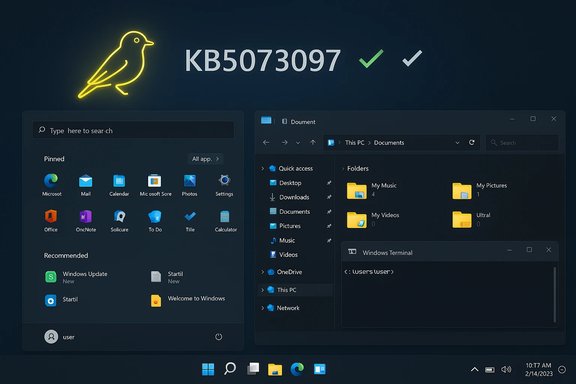This screenshot has height=384, width=576.
Task: Open Welcome to Windows recommended file
Action: tap(188, 300)
